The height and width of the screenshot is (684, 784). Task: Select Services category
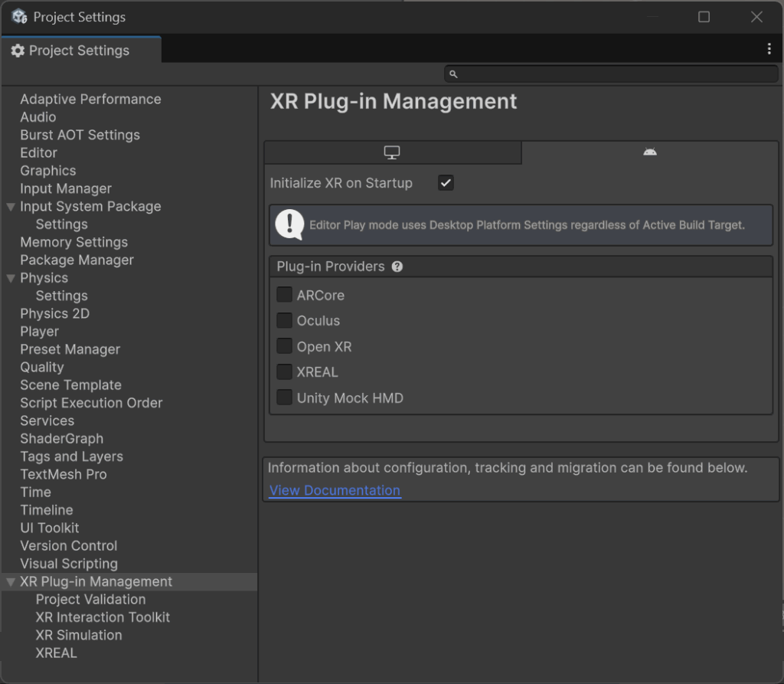coord(47,421)
